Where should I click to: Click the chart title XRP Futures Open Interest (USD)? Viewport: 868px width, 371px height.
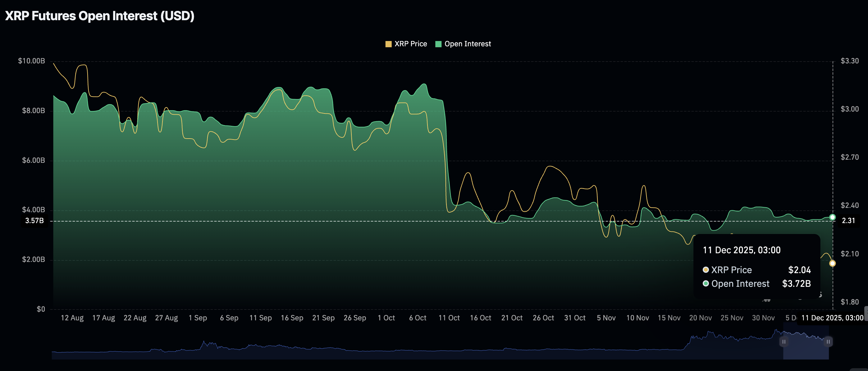(x=100, y=15)
